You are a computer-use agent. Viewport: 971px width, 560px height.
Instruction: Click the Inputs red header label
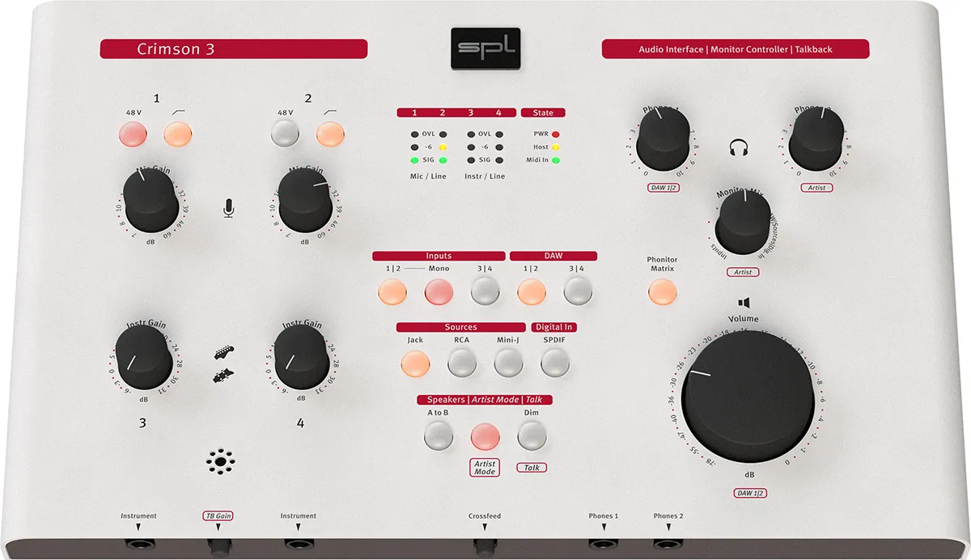coord(439,256)
